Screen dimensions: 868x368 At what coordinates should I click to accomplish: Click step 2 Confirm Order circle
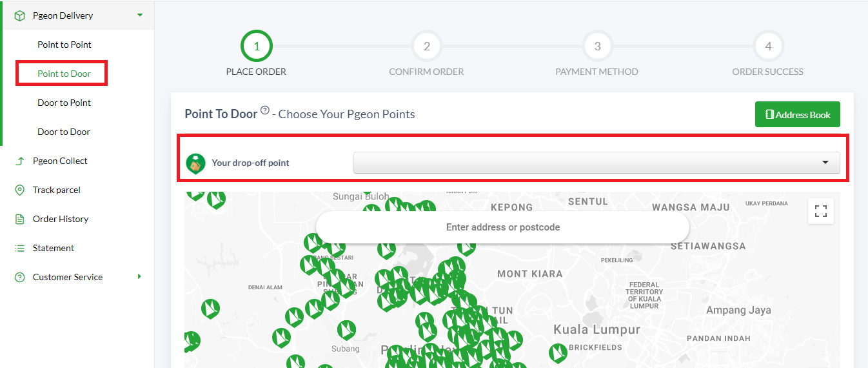point(427,46)
